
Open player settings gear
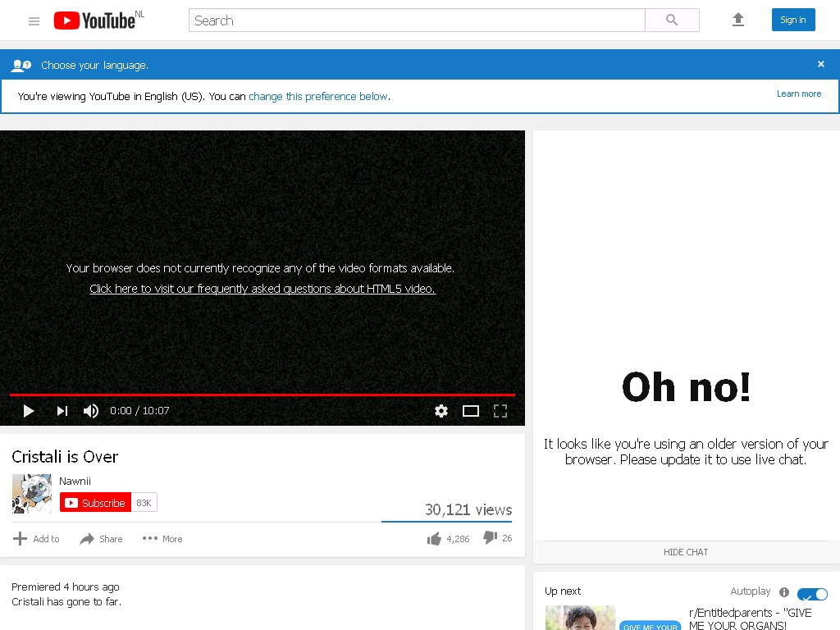click(x=441, y=411)
